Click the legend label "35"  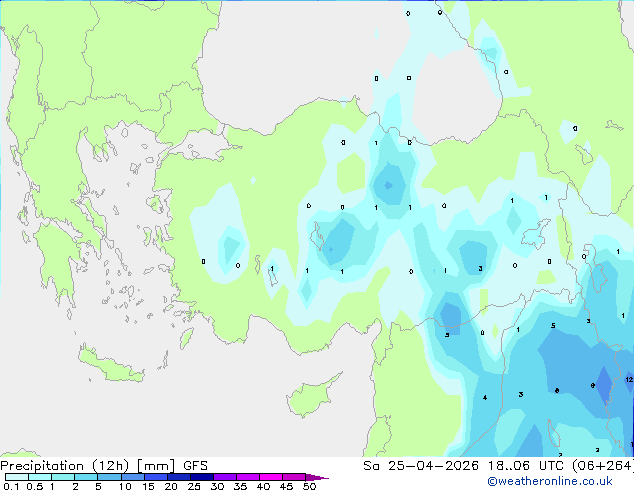pos(240,486)
